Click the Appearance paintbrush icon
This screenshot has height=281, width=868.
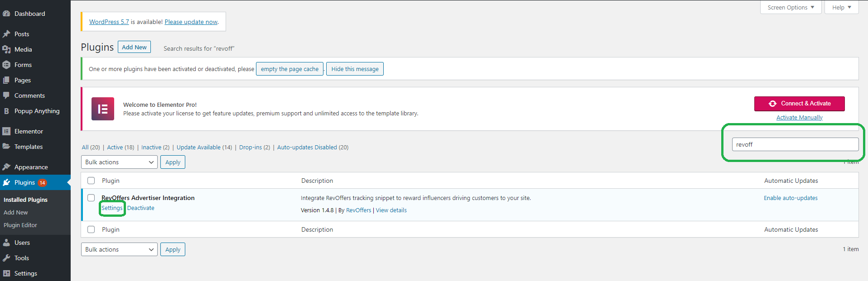pyautogui.click(x=6, y=167)
